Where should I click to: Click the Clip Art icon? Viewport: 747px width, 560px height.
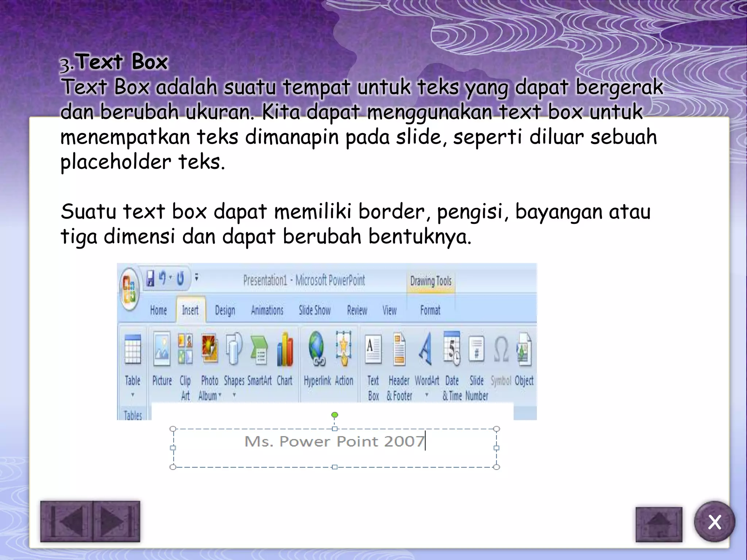coord(185,349)
